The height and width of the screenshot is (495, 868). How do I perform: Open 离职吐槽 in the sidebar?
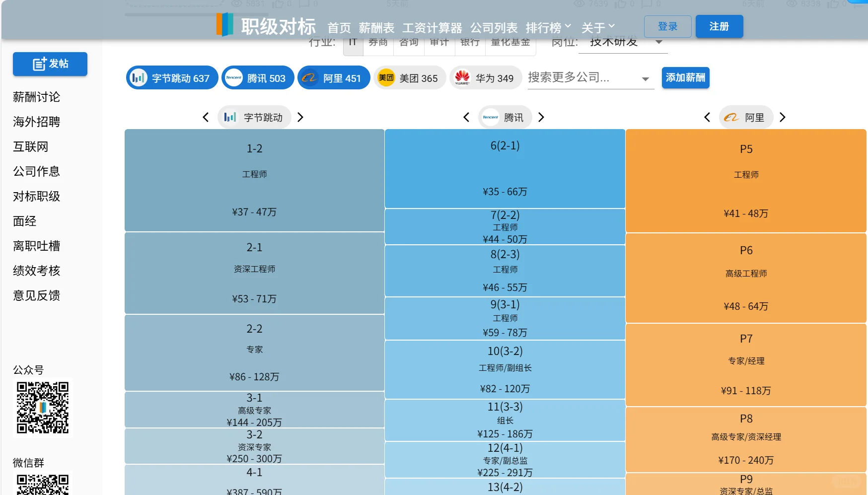click(x=36, y=246)
